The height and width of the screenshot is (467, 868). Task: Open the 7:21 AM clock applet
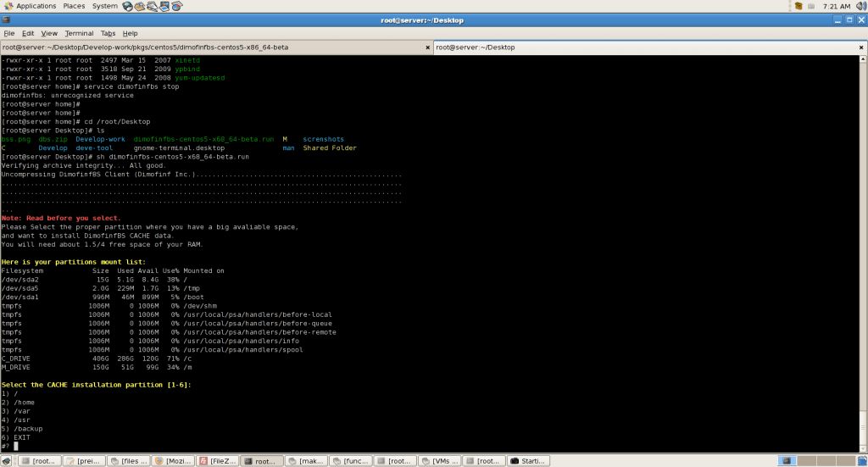[836, 6]
